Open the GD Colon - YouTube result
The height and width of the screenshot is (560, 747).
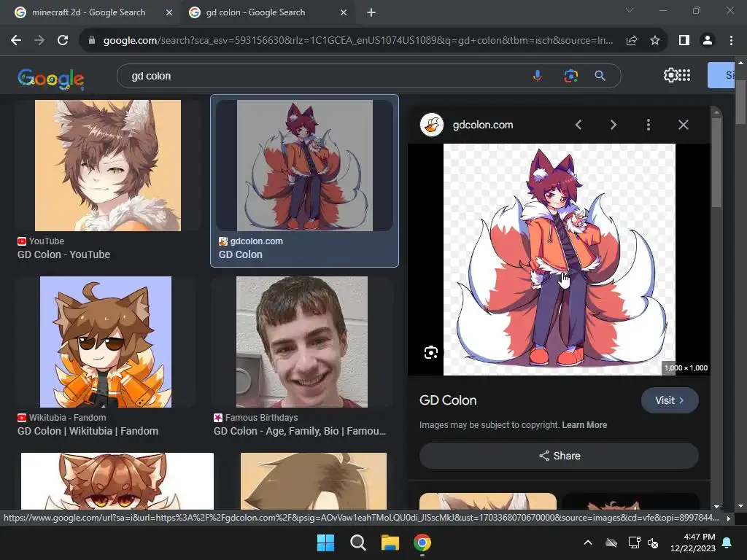coord(64,254)
